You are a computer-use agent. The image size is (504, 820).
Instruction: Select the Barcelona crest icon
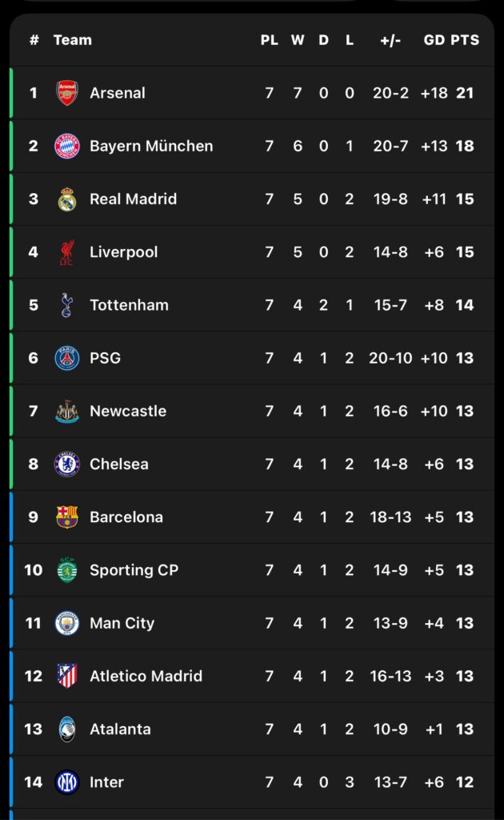(x=67, y=517)
